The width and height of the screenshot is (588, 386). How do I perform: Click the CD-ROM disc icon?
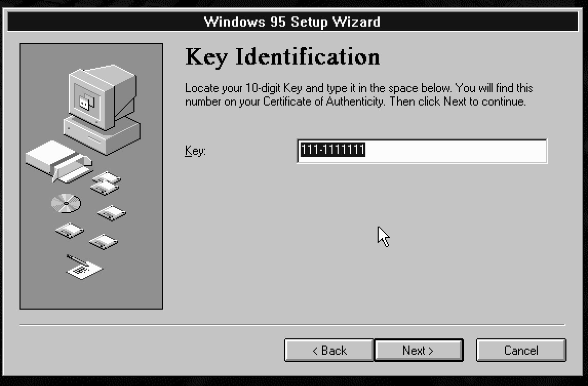(66, 204)
